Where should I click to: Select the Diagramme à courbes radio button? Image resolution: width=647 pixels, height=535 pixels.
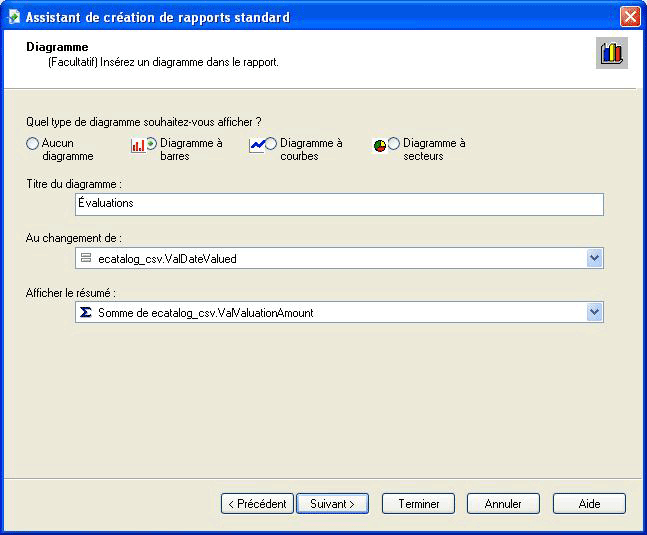[x=271, y=144]
